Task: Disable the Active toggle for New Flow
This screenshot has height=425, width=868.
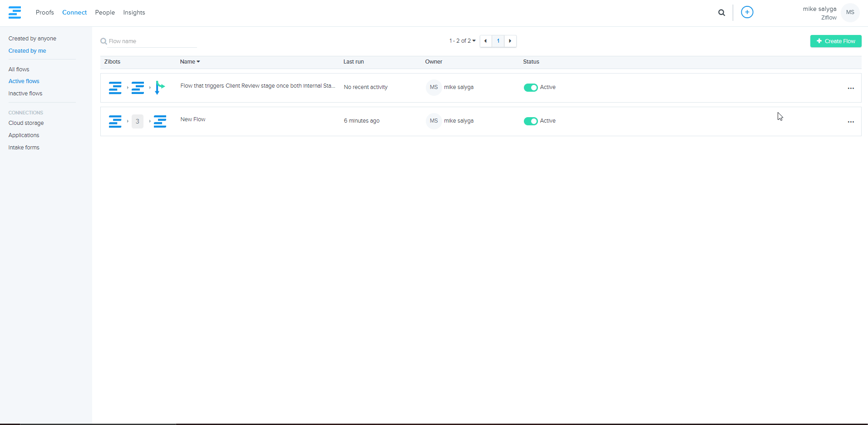Action: (530, 121)
